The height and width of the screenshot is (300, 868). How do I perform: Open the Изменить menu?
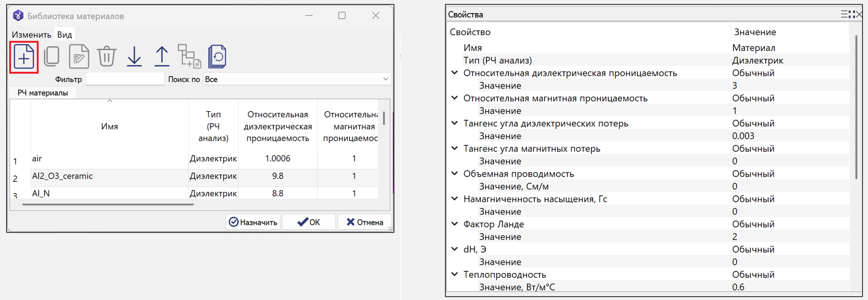coord(31,35)
